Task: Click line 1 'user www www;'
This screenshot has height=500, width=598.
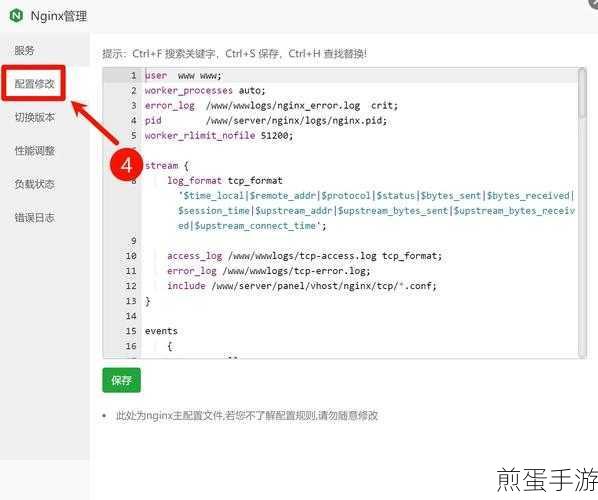Action: [183, 76]
